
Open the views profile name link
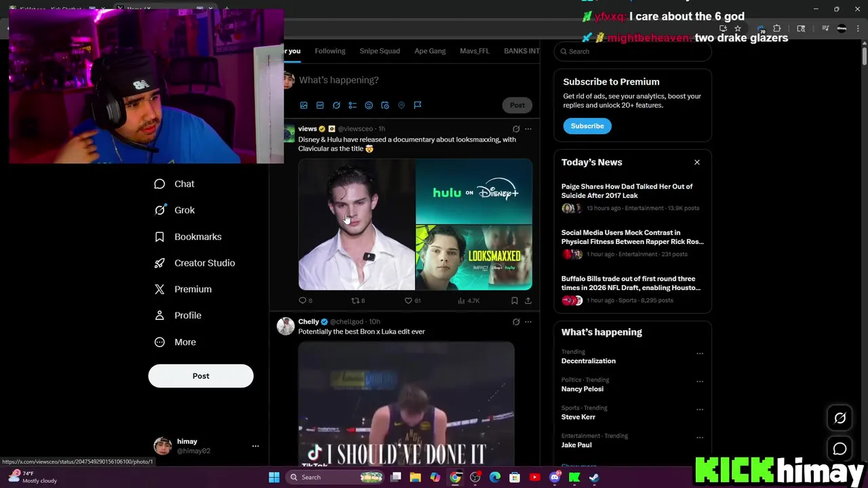point(308,129)
